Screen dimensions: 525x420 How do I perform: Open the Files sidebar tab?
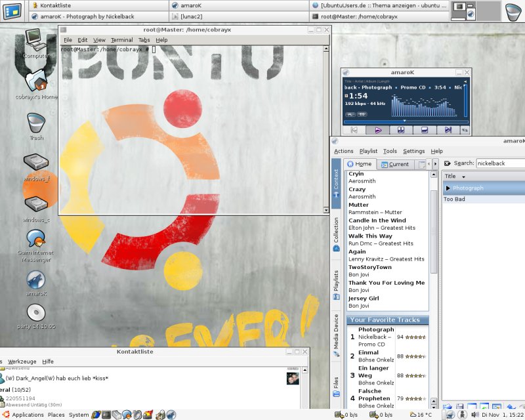336,387
